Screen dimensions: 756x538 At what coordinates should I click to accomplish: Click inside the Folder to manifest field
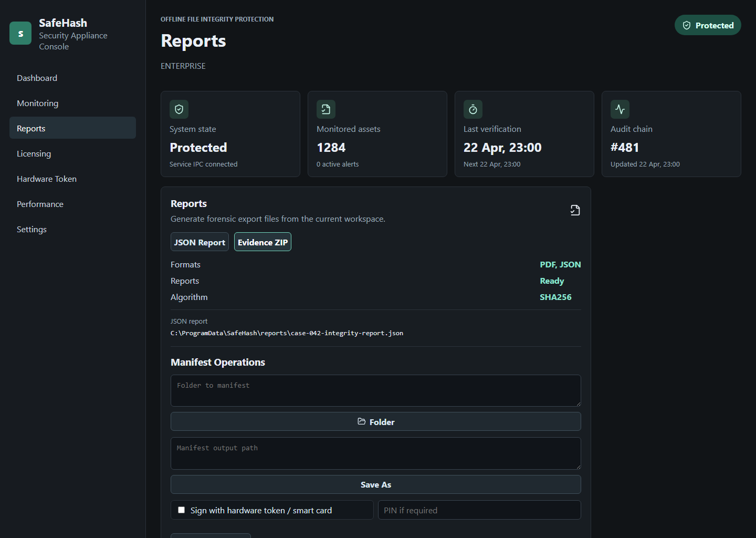(x=375, y=390)
